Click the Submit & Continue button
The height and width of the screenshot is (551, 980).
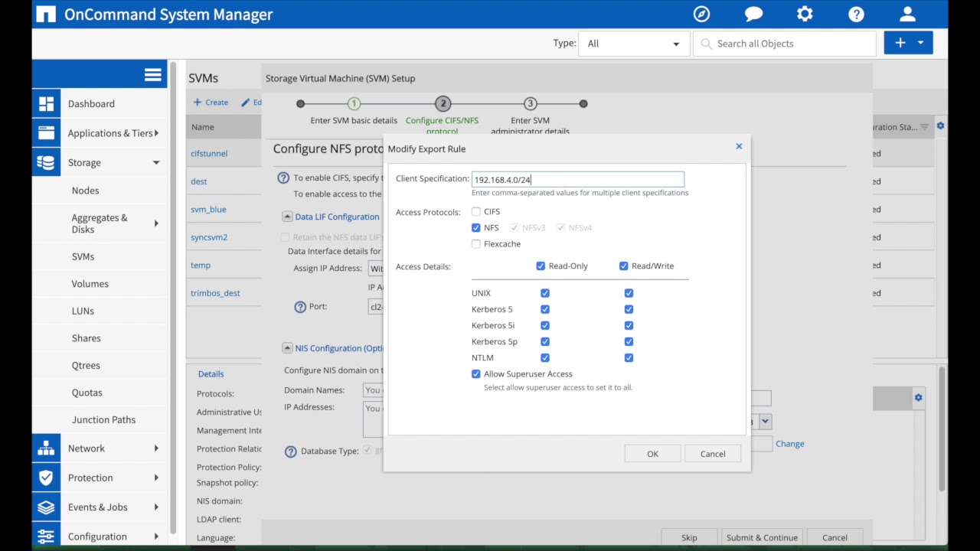pyautogui.click(x=762, y=537)
